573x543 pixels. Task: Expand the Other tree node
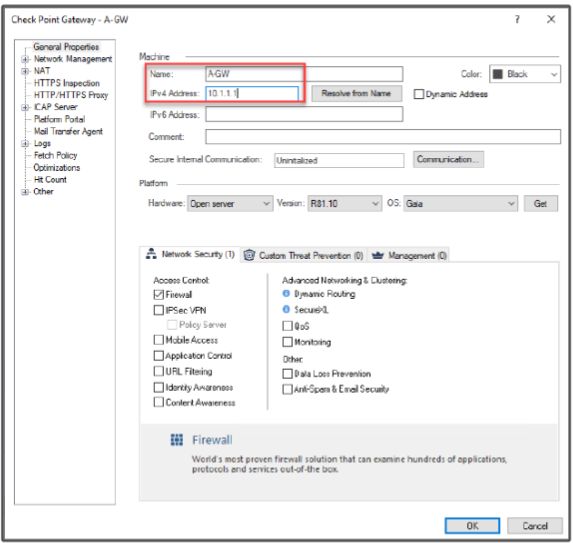(25, 191)
